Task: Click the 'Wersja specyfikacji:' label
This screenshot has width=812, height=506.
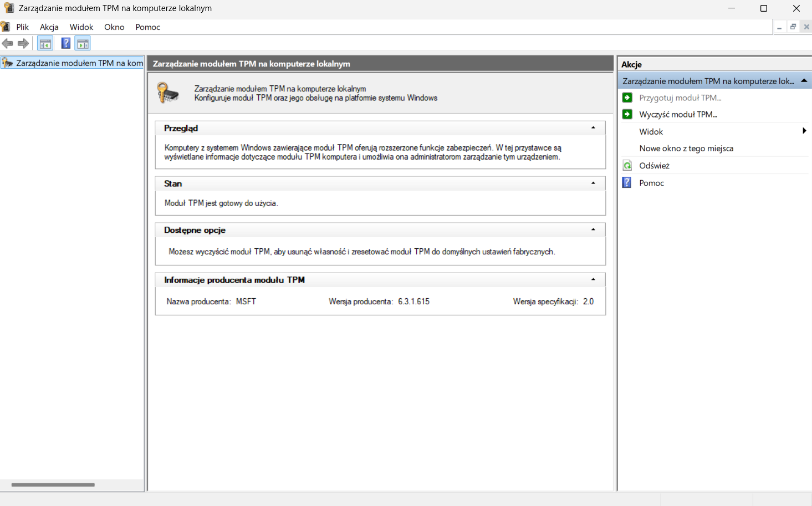Action: point(545,301)
